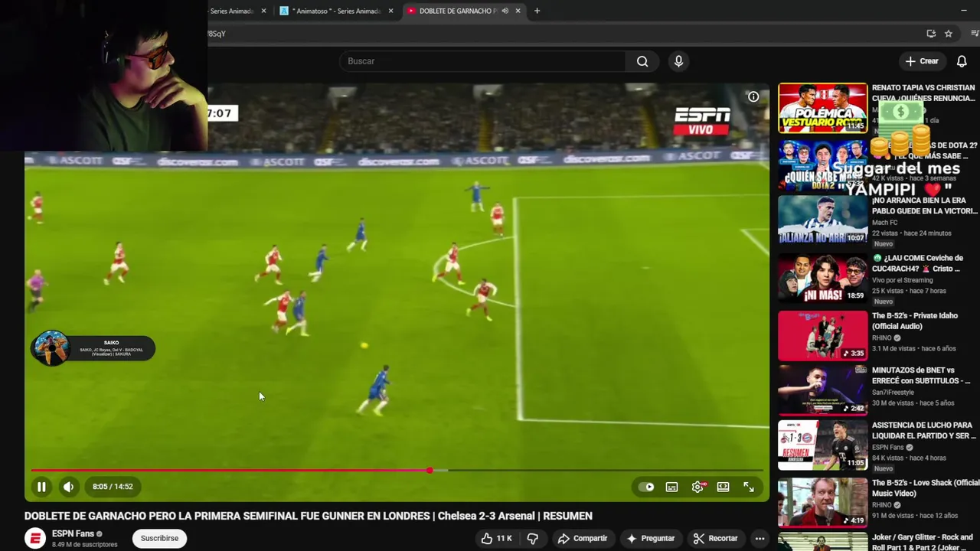This screenshot has height=551, width=980.
Task: Open the ¡NI MÁS! live stream thumbnail
Action: point(823,278)
